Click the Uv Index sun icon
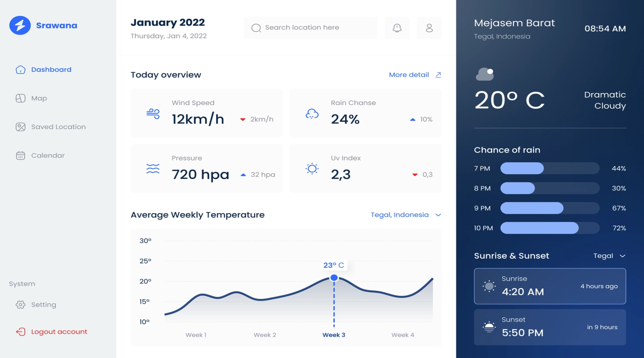This screenshot has height=358, width=644. [x=312, y=169]
